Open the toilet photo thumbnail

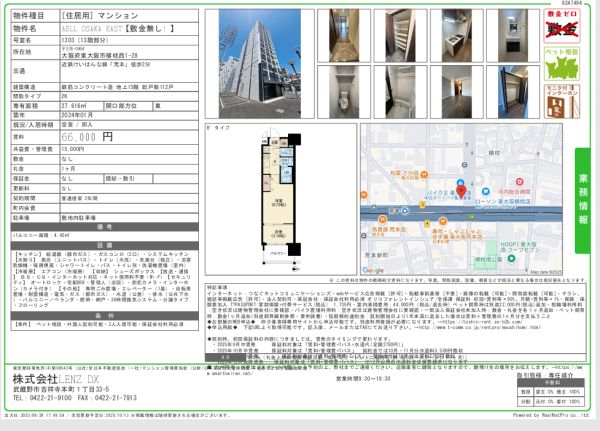pos(344,92)
